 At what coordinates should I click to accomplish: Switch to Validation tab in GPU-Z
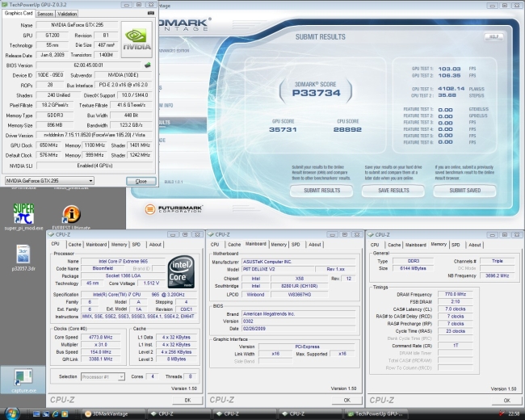point(67,14)
